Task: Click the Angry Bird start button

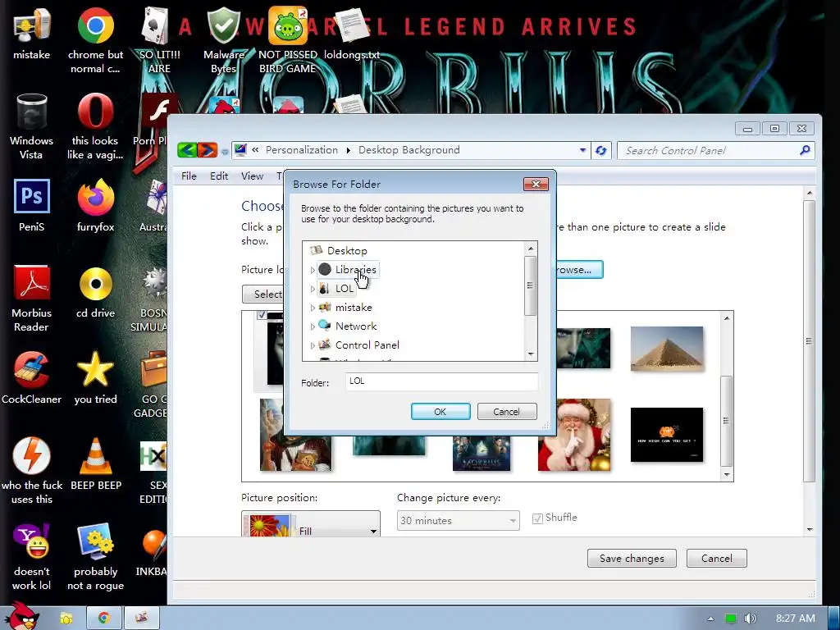Action: (x=21, y=615)
